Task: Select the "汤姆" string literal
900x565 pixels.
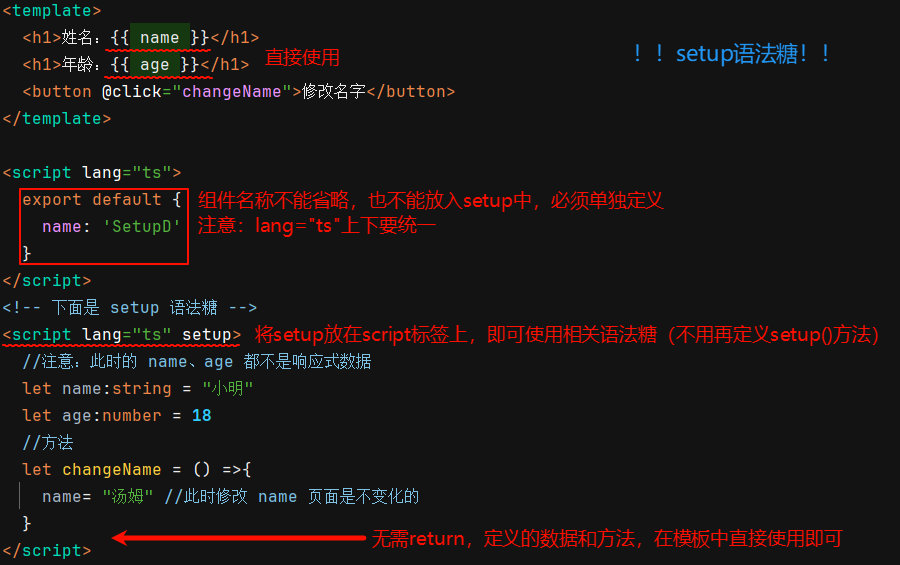Action: [127, 496]
